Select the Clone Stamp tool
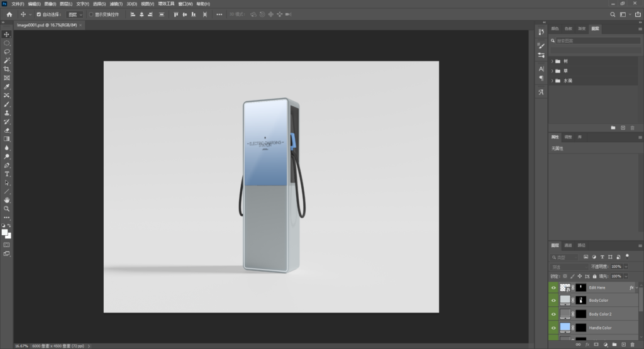This screenshot has height=349, width=644. tap(6, 113)
